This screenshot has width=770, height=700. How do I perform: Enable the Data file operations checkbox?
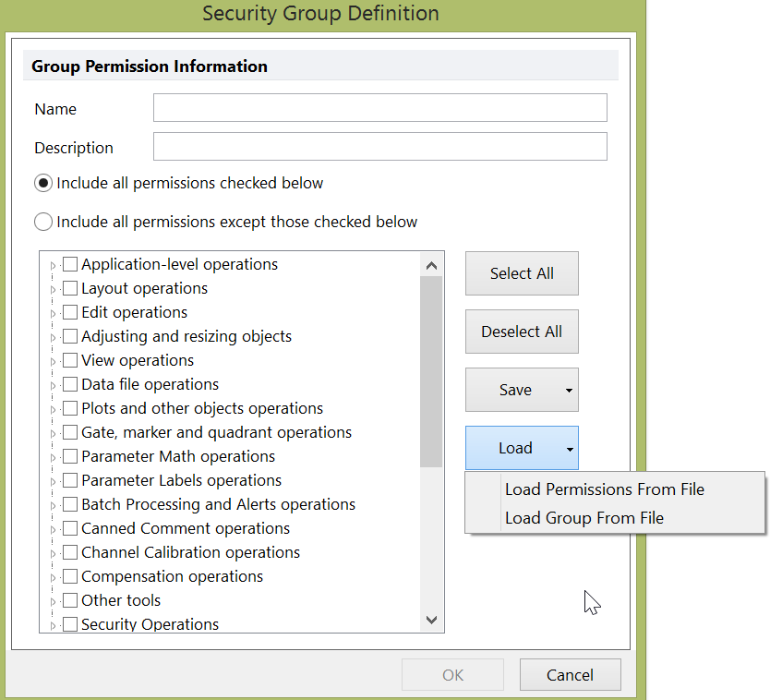point(70,385)
